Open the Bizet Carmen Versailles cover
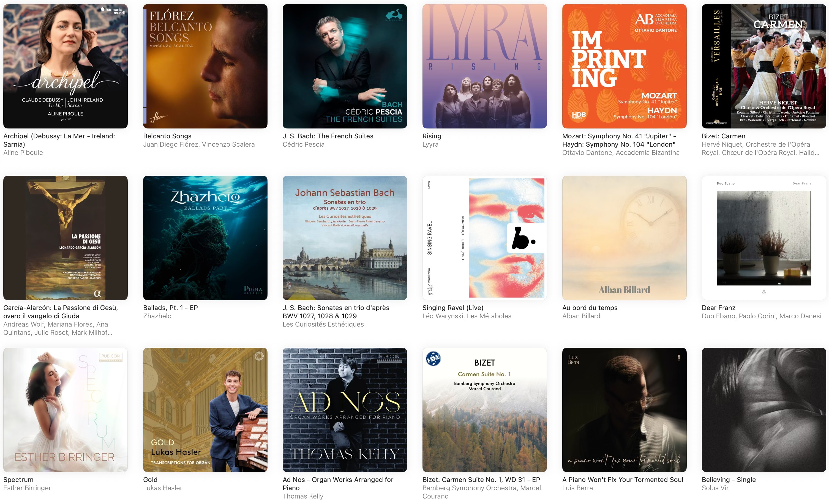This screenshot has height=504, width=829. click(764, 66)
